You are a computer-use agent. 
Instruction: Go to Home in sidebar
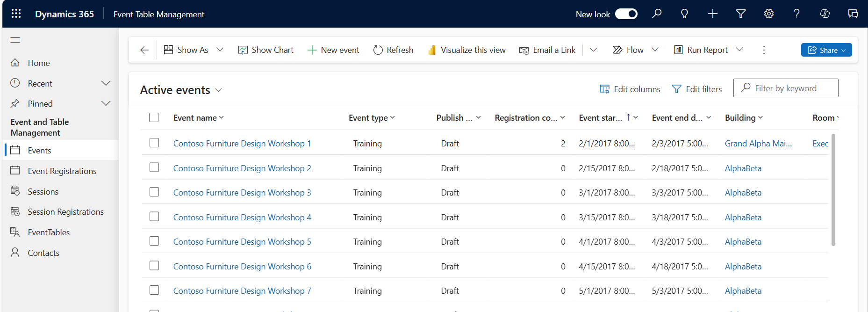60,63
